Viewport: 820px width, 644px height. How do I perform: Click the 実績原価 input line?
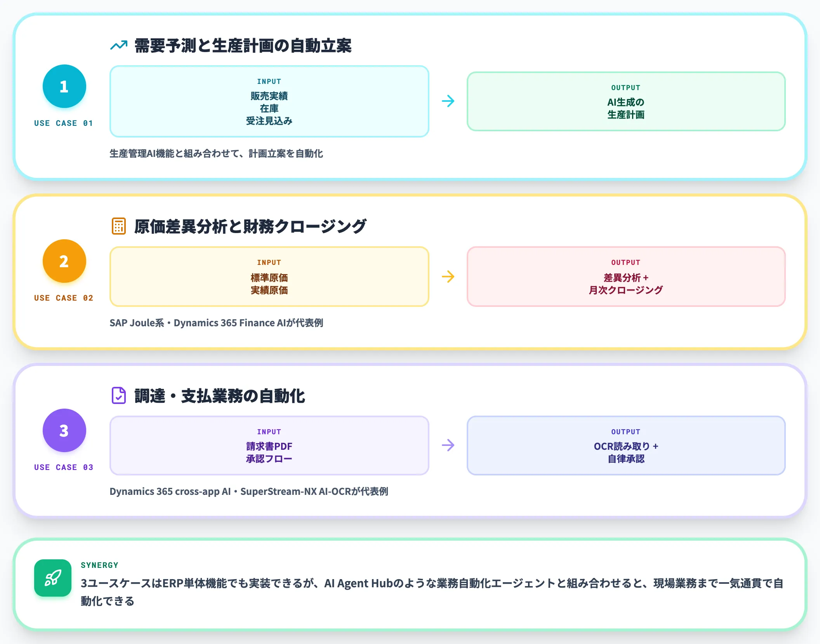tap(269, 290)
